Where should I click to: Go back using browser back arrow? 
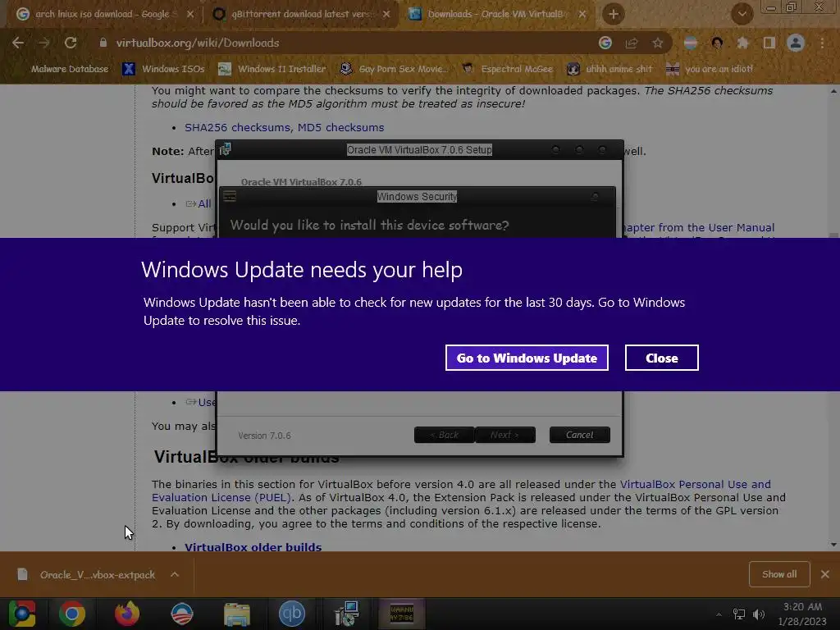18,43
